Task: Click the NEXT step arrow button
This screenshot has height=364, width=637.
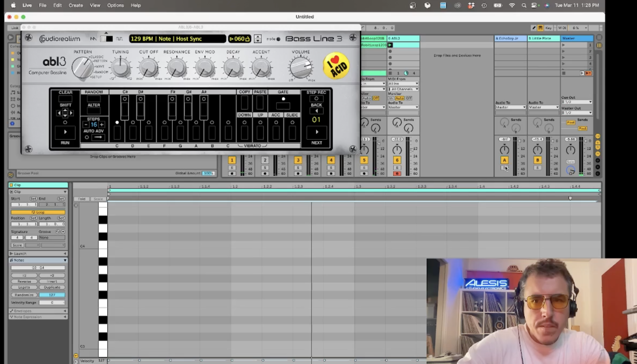Action: coord(317,132)
